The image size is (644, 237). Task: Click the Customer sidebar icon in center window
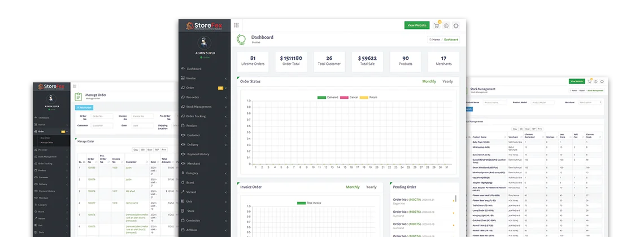tap(183, 135)
